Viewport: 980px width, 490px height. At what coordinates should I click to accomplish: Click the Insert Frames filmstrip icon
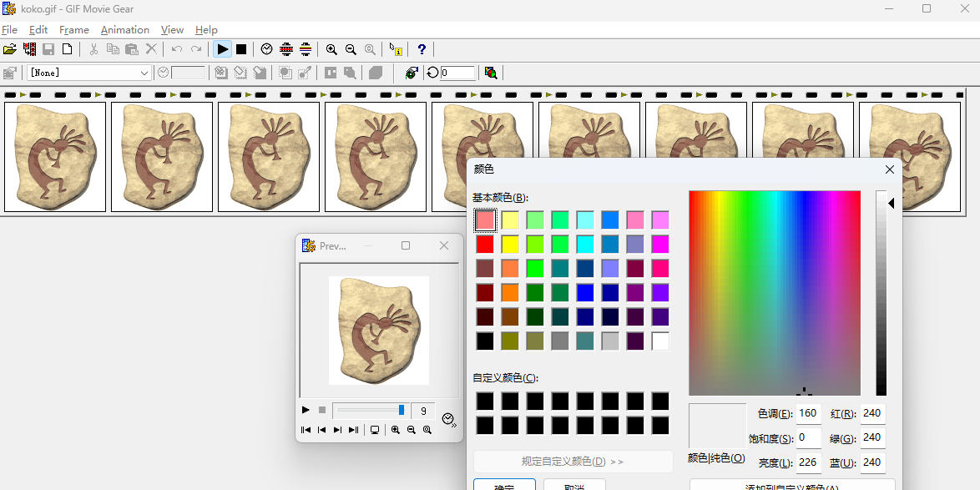click(x=30, y=50)
